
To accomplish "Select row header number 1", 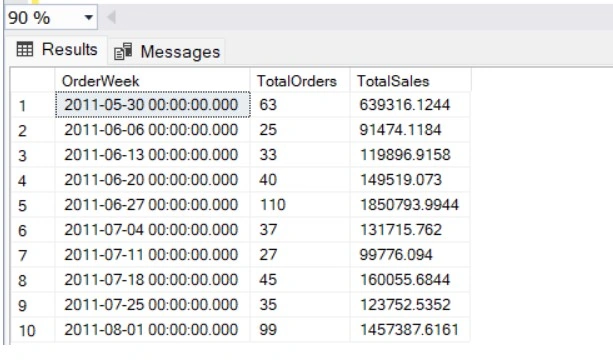I will (33, 105).
